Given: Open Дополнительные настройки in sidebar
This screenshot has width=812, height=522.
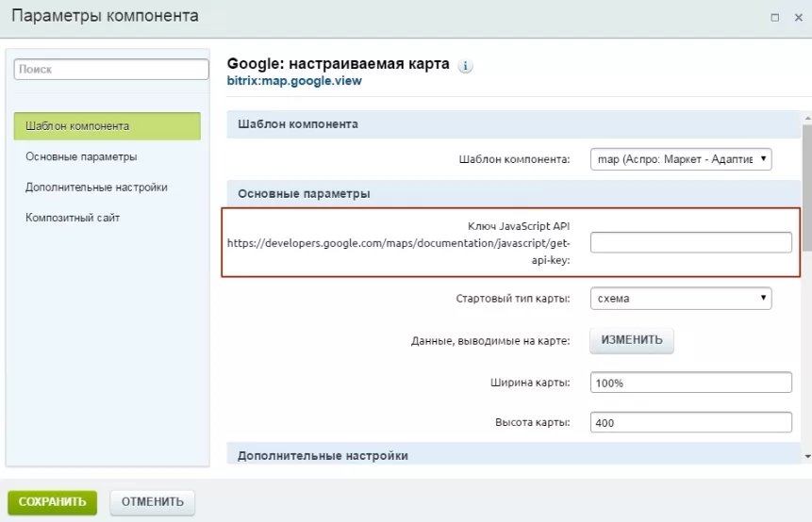Looking at the screenshot, I should [96, 188].
